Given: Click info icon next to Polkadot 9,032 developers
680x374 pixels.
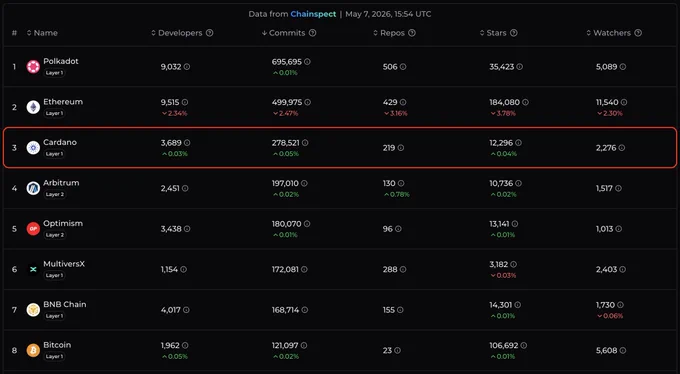Looking at the screenshot, I should [x=186, y=67].
